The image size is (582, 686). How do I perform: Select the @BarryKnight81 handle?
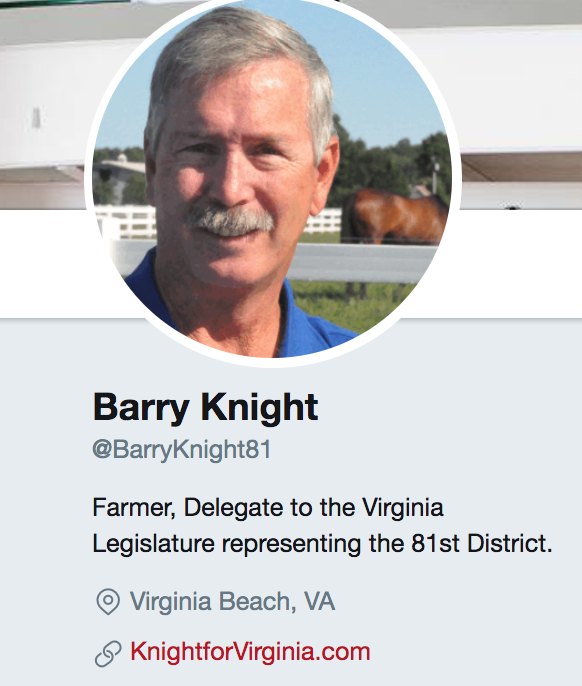coord(182,450)
